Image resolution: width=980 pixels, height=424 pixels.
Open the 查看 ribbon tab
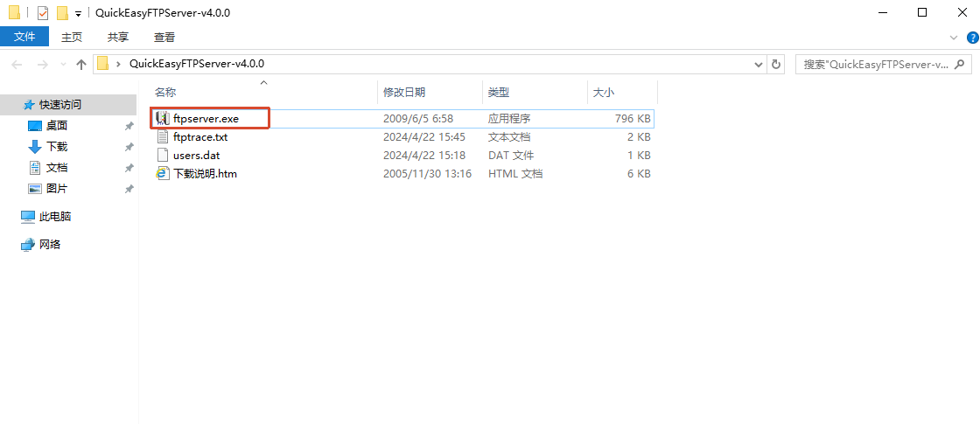click(164, 37)
